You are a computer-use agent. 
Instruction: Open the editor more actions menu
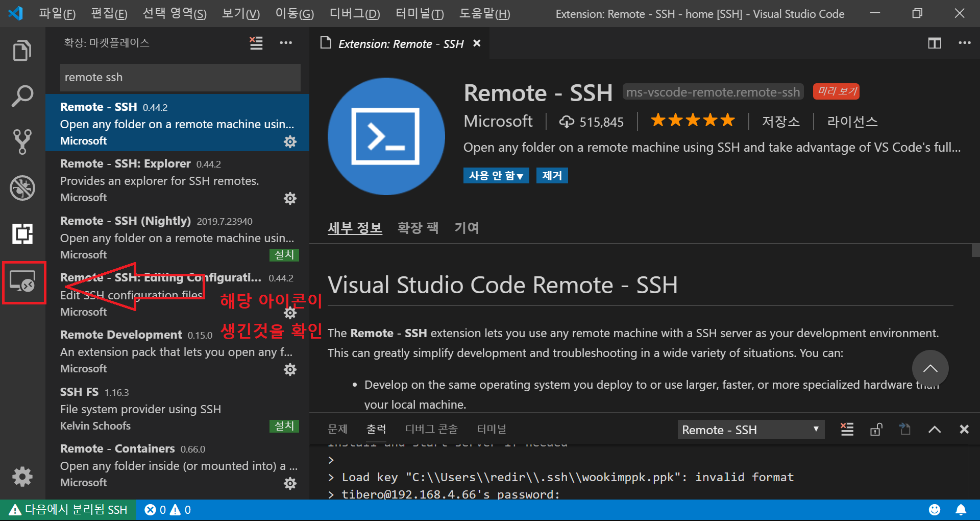(964, 43)
